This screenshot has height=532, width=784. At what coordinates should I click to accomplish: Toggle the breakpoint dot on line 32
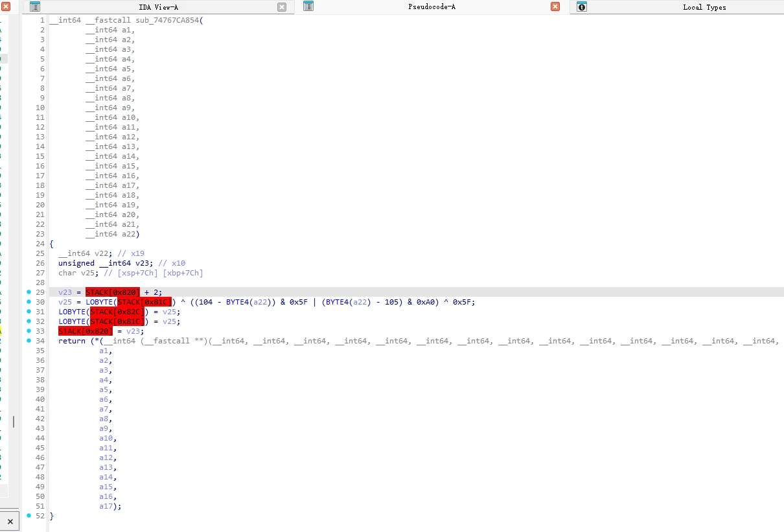coord(29,321)
